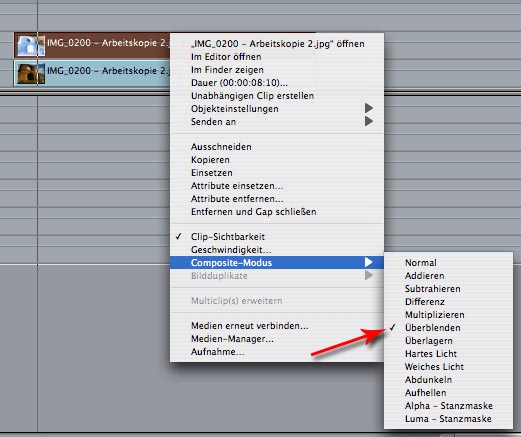Screen dimensions: 521x437
Task: Select brown upper-track clip thumbnail
Action: pos(31,45)
